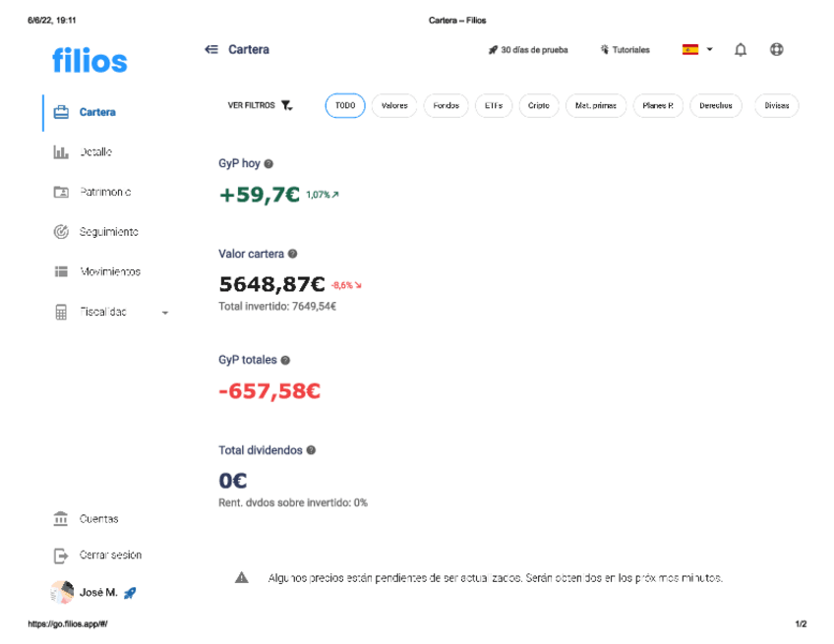
Task: Go to Fiscalidad menu item
Action: coord(103,312)
